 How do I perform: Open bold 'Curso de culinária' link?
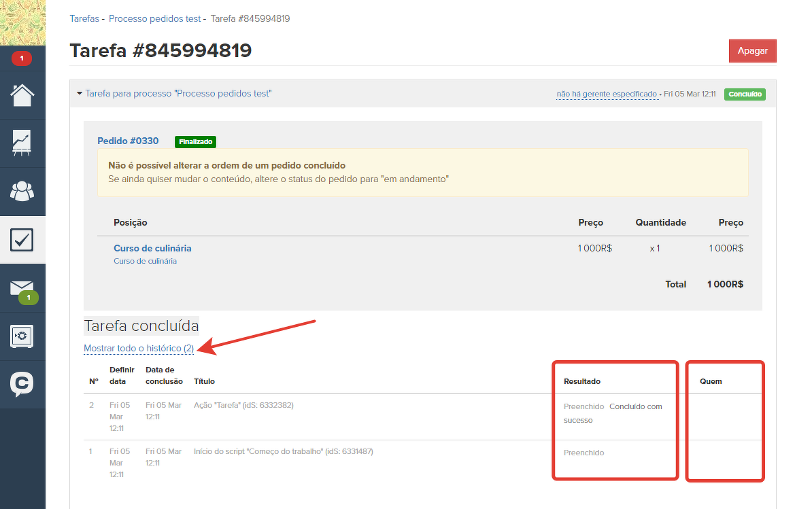point(152,248)
